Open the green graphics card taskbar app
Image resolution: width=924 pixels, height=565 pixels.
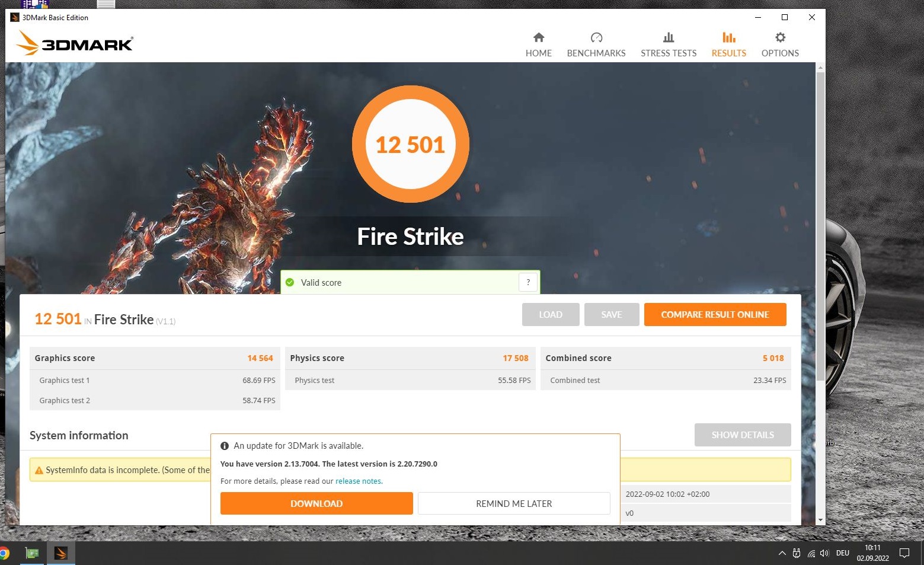click(x=32, y=554)
